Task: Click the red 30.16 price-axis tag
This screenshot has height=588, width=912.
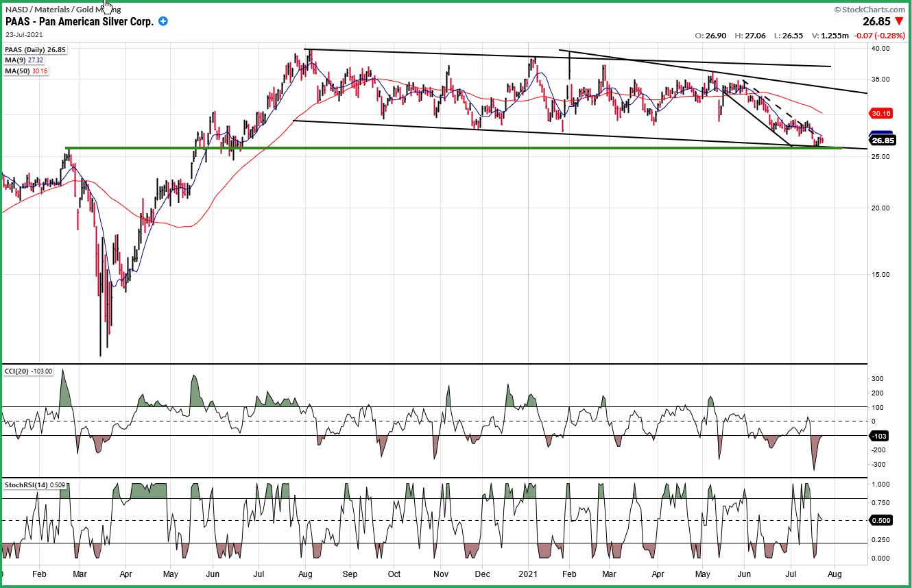Action: pos(880,113)
